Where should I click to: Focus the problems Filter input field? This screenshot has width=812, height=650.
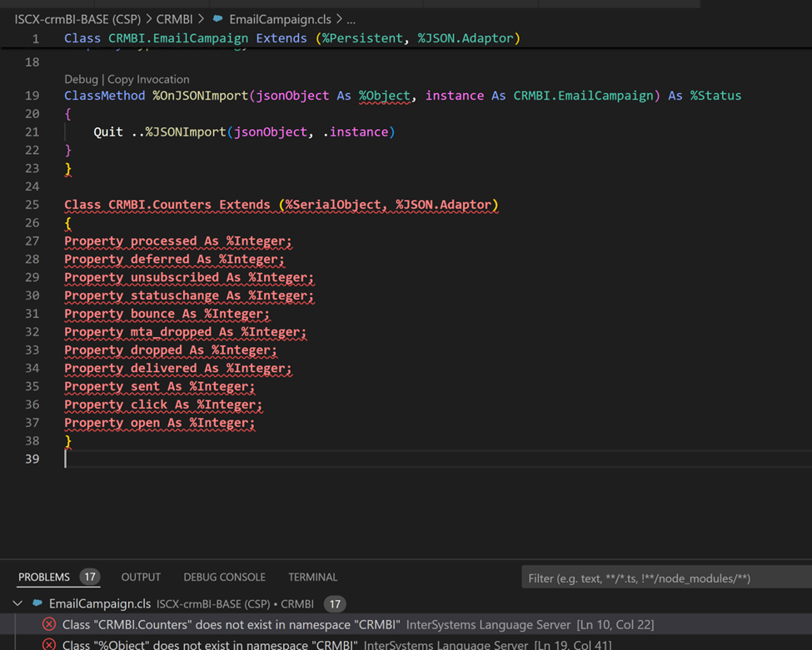[666, 578]
